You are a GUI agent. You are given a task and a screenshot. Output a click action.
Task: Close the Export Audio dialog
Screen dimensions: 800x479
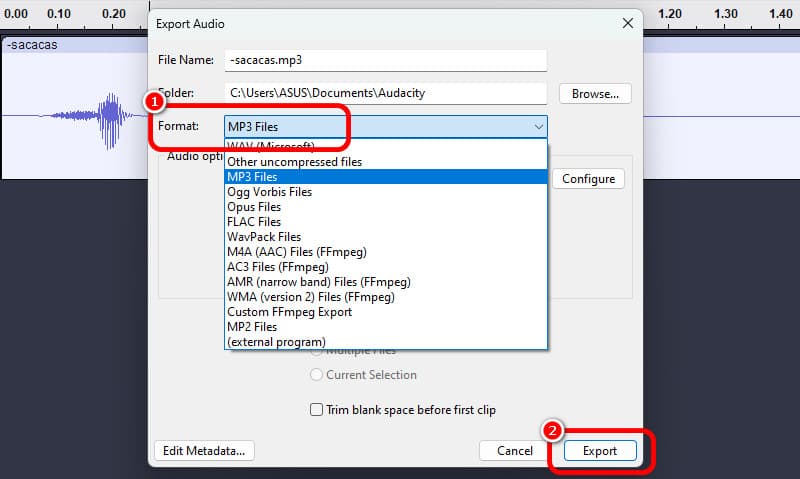[x=628, y=23]
